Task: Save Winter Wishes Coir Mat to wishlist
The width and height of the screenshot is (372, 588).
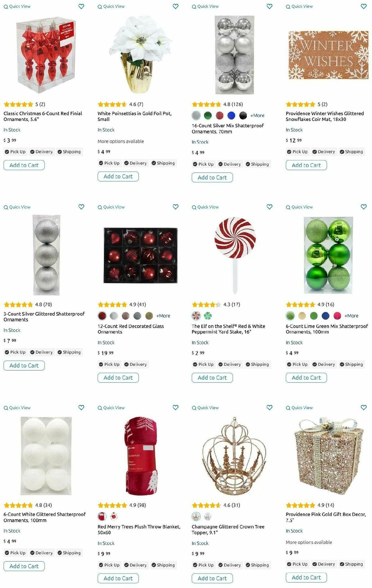Action: point(364,6)
